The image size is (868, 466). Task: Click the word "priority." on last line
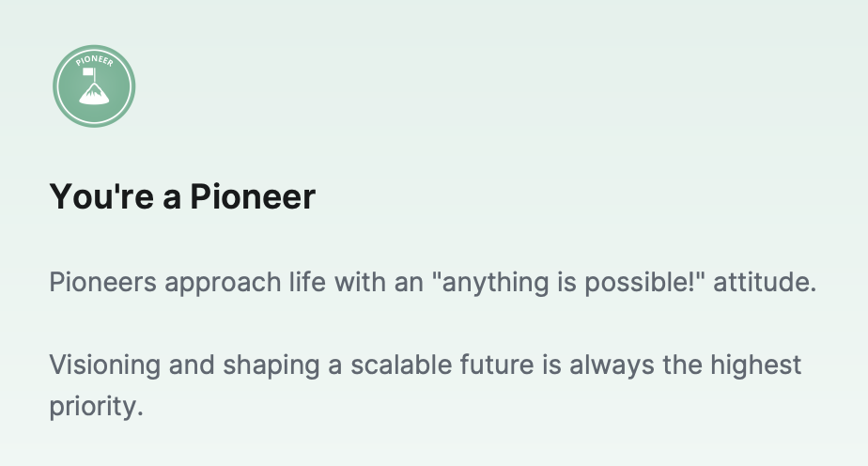97,407
